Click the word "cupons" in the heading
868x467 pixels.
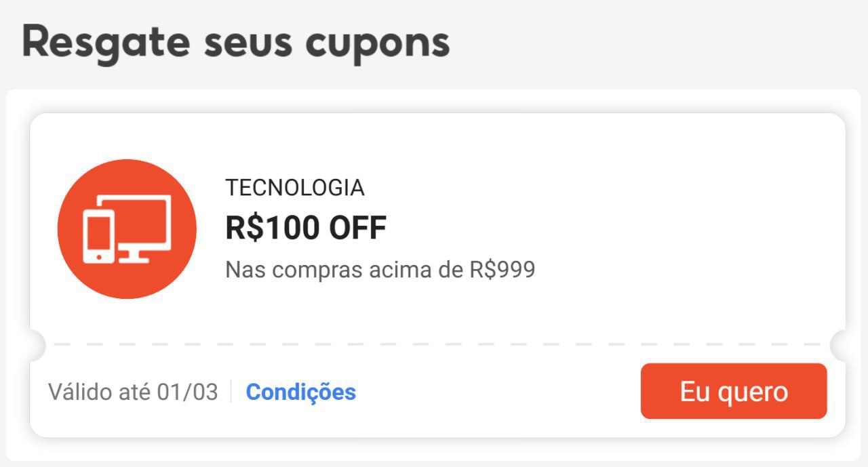[377, 42]
